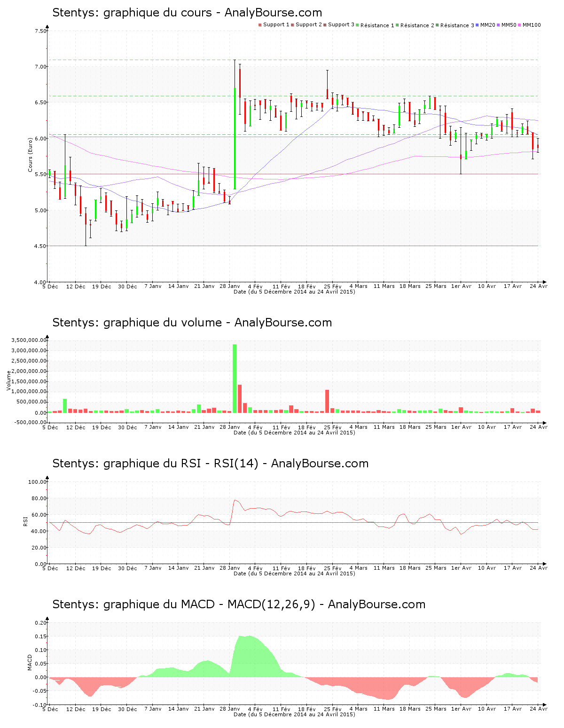
Task: Click '-500,000.00' on the volume axis
Action: point(31,422)
